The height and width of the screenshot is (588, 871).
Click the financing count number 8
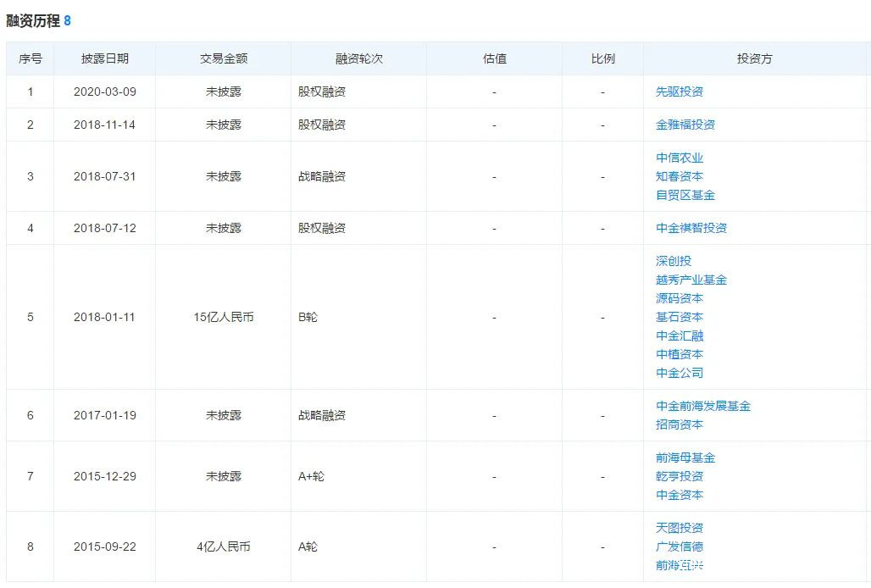tap(67, 21)
